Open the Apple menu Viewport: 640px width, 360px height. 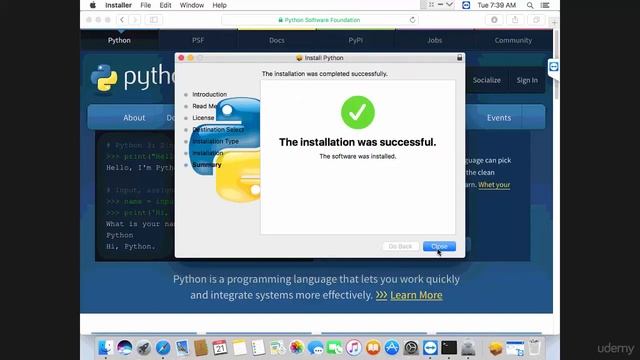click(x=93, y=5)
